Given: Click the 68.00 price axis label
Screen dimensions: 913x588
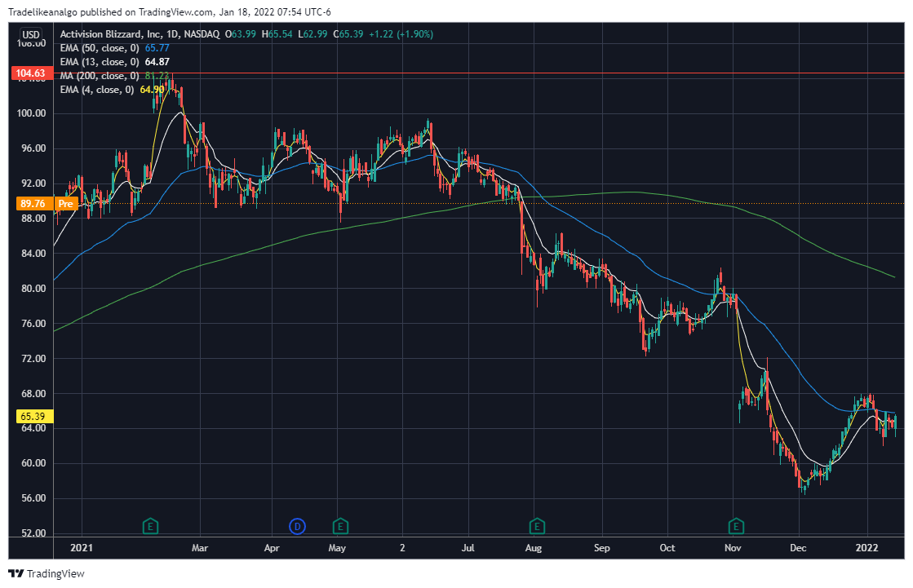Looking at the screenshot, I should [x=33, y=394].
